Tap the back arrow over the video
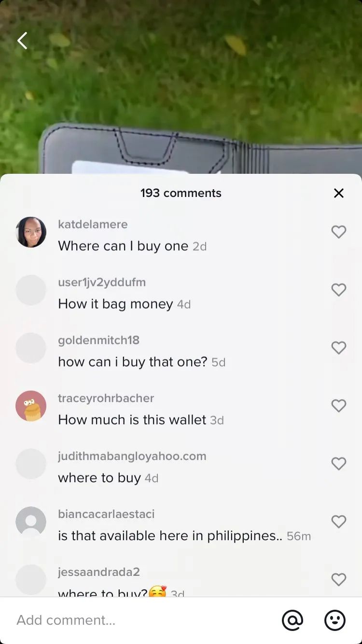The height and width of the screenshot is (644, 362). [22, 41]
